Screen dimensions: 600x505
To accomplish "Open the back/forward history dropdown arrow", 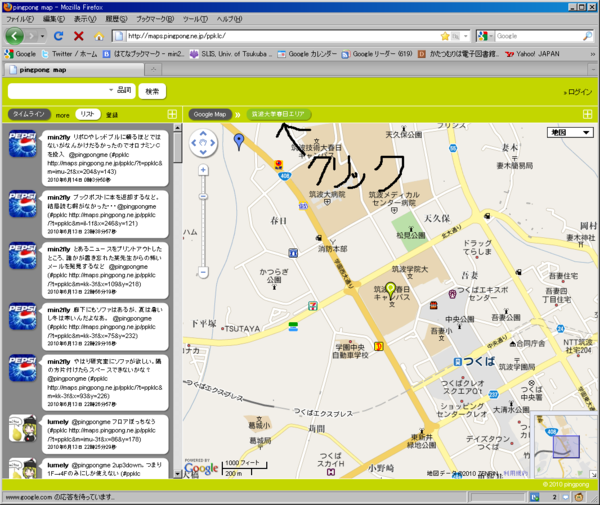I will [42, 36].
